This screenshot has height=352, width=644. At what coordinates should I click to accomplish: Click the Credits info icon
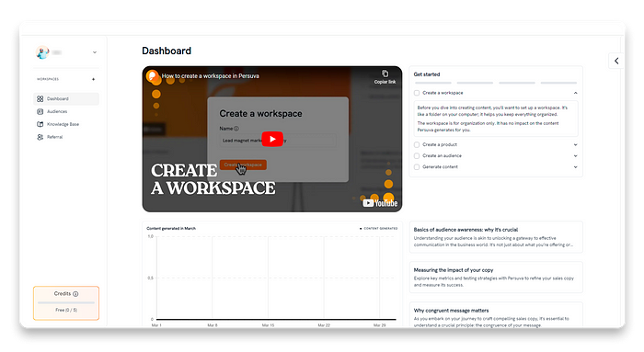tap(75, 294)
